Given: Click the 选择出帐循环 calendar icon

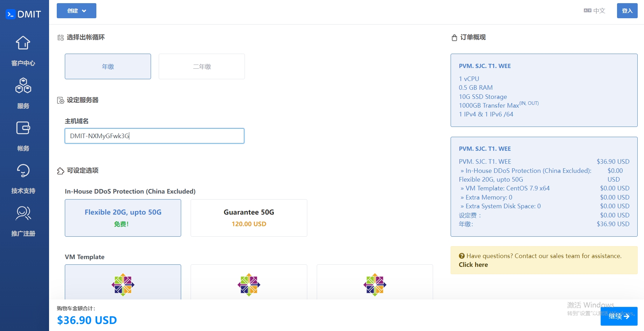Looking at the screenshot, I should [x=61, y=38].
